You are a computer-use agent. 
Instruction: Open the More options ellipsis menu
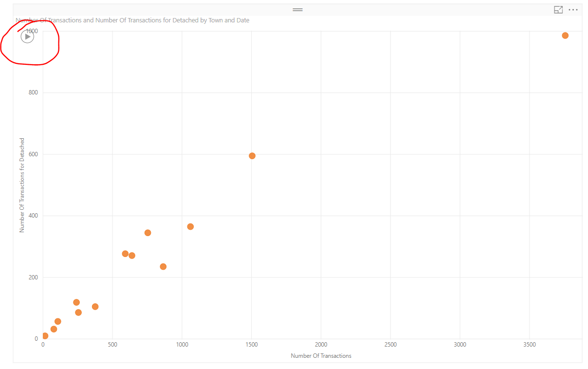click(573, 10)
